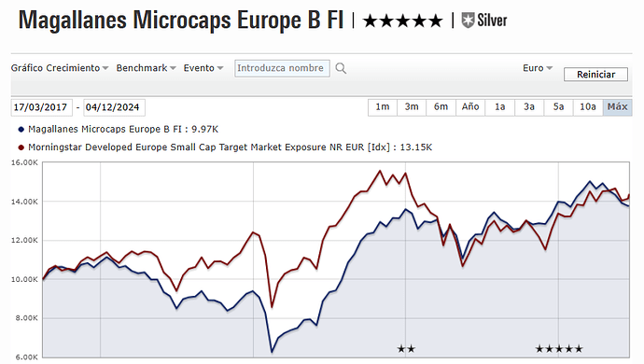The width and height of the screenshot is (644, 364).
Task: Open the Gráfico Crecimiento dropdown
Action: pos(60,68)
